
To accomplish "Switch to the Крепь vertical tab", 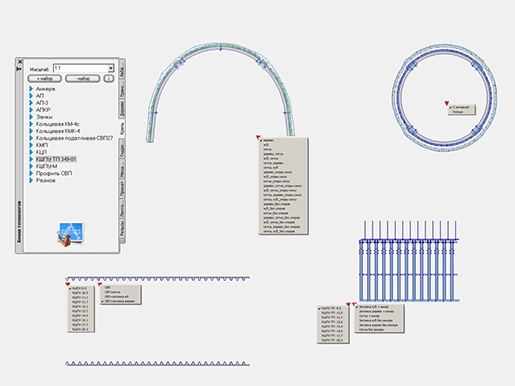I will (122, 128).
